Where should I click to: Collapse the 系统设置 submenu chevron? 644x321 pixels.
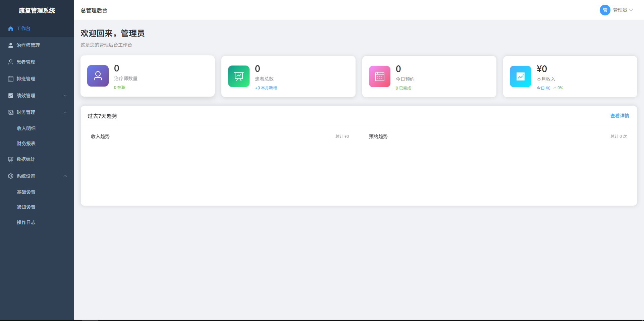[65, 176]
